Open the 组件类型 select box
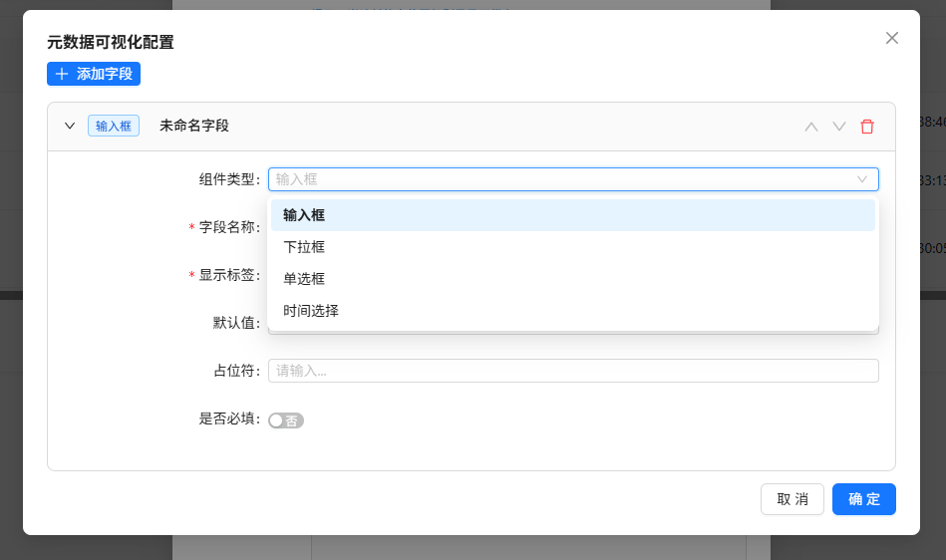Image resolution: width=946 pixels, height=560 pixels. pyautogui.click(x=558, y=179)
